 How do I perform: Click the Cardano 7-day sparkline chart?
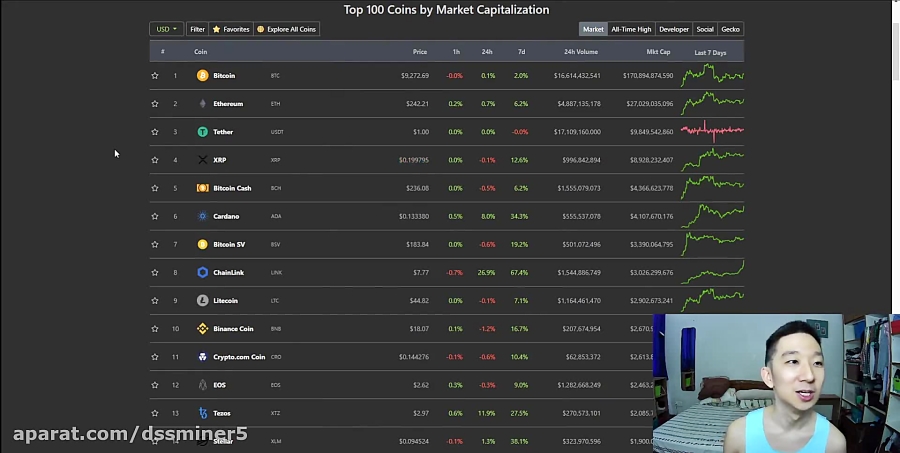[x=712, y=216]
